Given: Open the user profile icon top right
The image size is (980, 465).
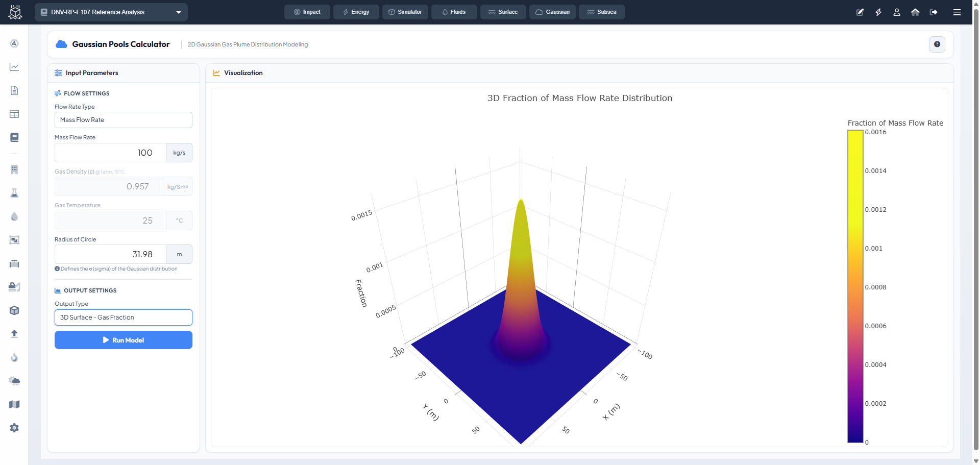Looking at the screenshot, I should click(x=897, y=12).
